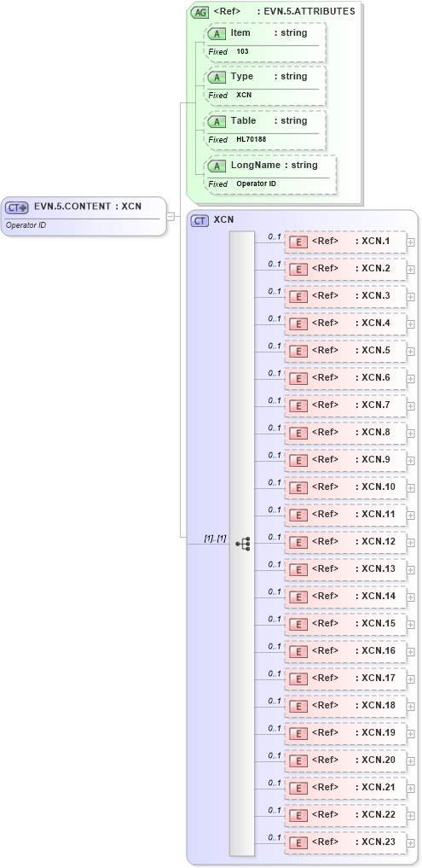Select the EVN.5.CONTENT : XCN label

pos(88,207)
